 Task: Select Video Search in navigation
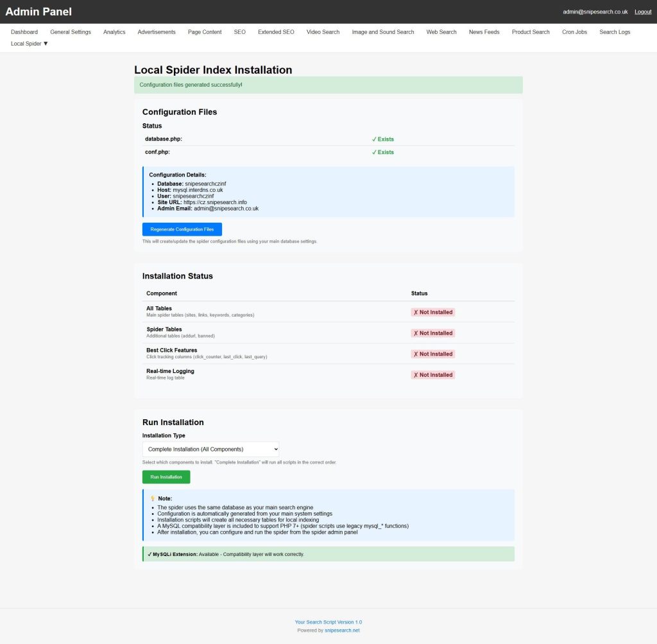pyautogui.click(x=323, y=32)
